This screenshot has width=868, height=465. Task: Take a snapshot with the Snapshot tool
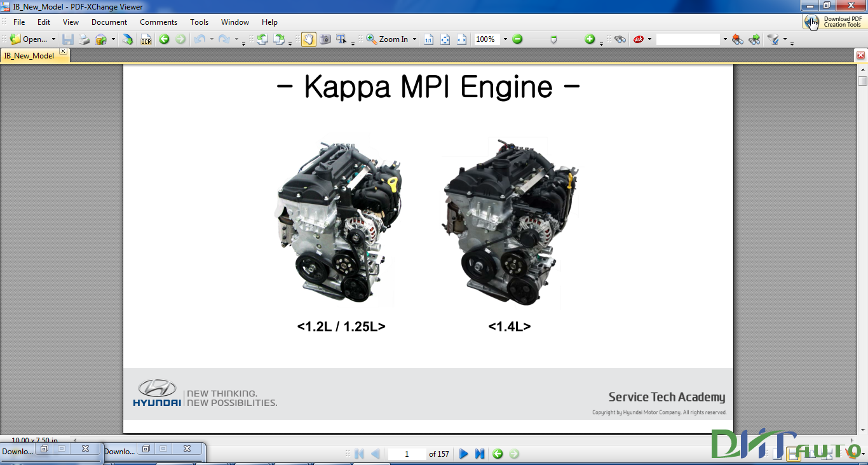[326, 39]
